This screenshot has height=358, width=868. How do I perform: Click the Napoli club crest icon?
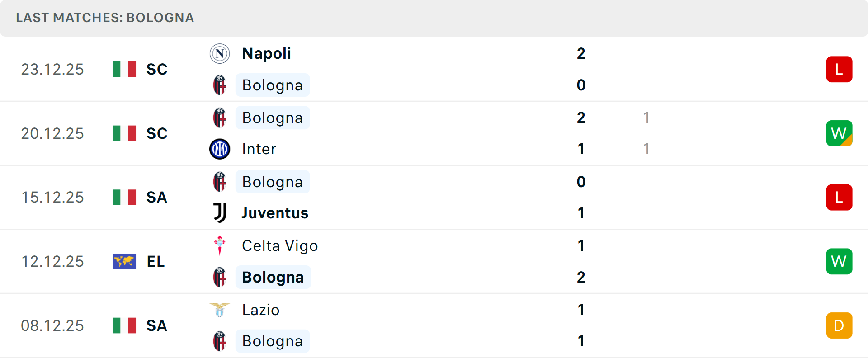pos(220,54)
